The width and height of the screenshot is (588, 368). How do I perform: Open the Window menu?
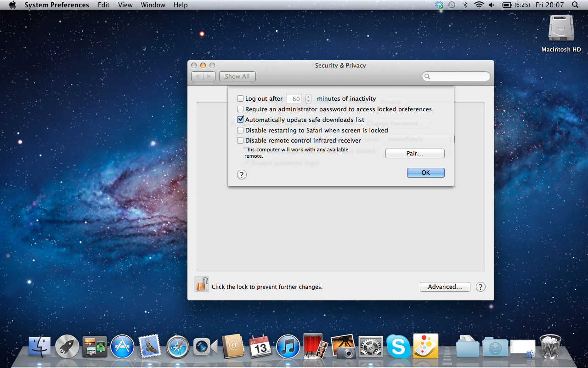(153, 5)
